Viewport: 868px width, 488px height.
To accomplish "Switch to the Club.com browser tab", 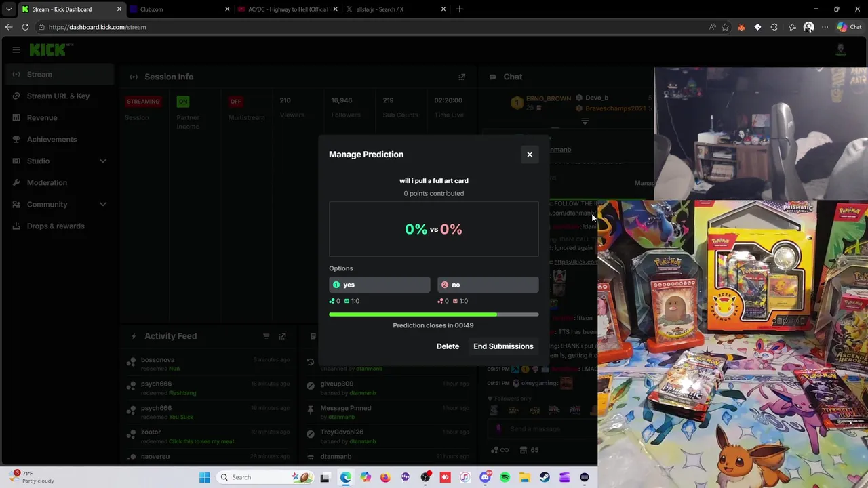I will (x=180, y=9).
